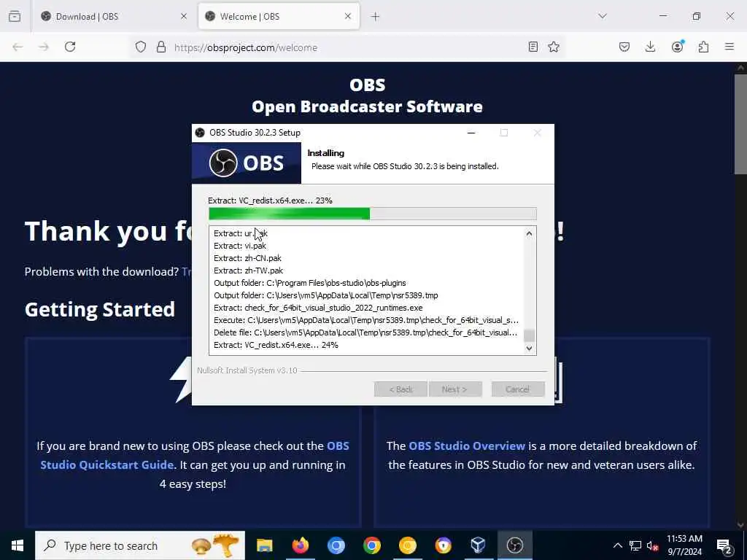Open the taskbar clock and date
The width and height of the screenshot is (747, 560).
pos(684,545)
